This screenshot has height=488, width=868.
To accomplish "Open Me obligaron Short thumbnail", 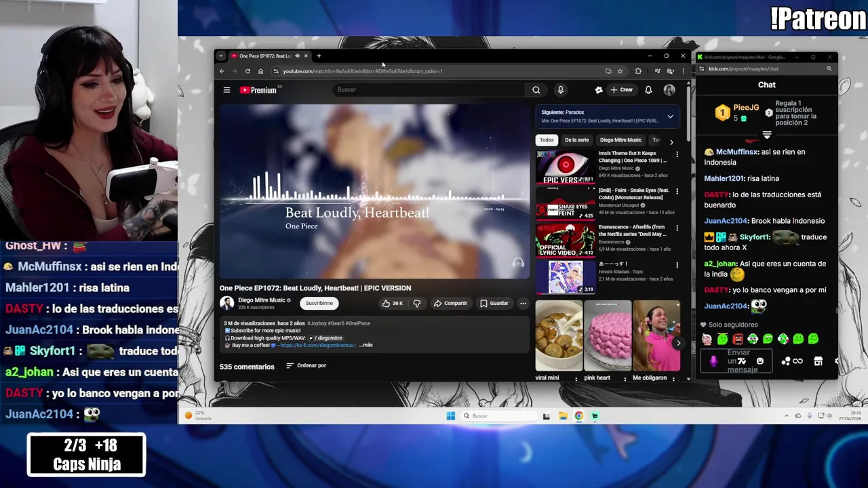I will click(656, 336).
